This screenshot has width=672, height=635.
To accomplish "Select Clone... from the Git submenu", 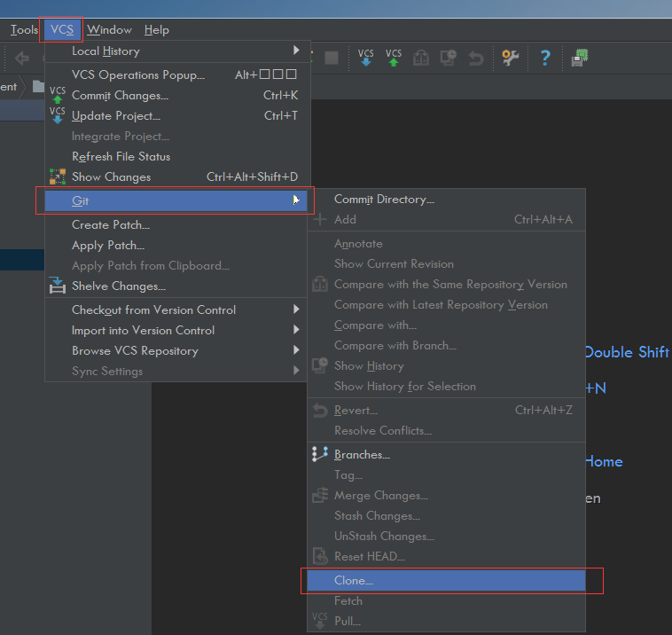I will tap(355, 581).
